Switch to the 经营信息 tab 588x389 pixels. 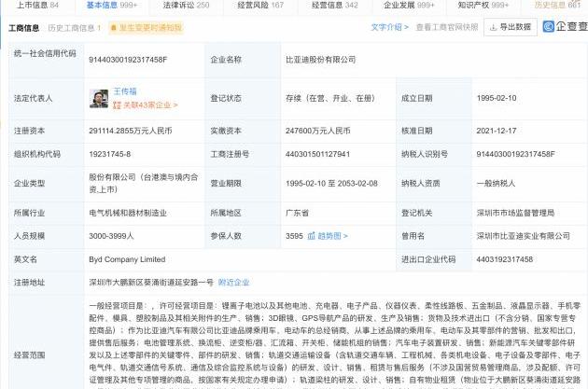335,5
